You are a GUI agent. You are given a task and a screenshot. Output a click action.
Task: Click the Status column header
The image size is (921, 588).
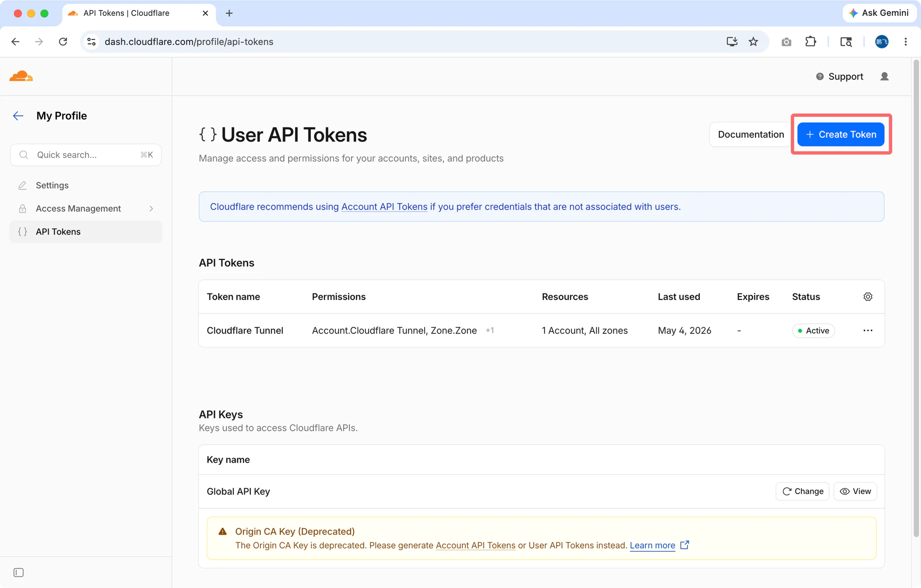pyautogui.click(x=806, y=297)
